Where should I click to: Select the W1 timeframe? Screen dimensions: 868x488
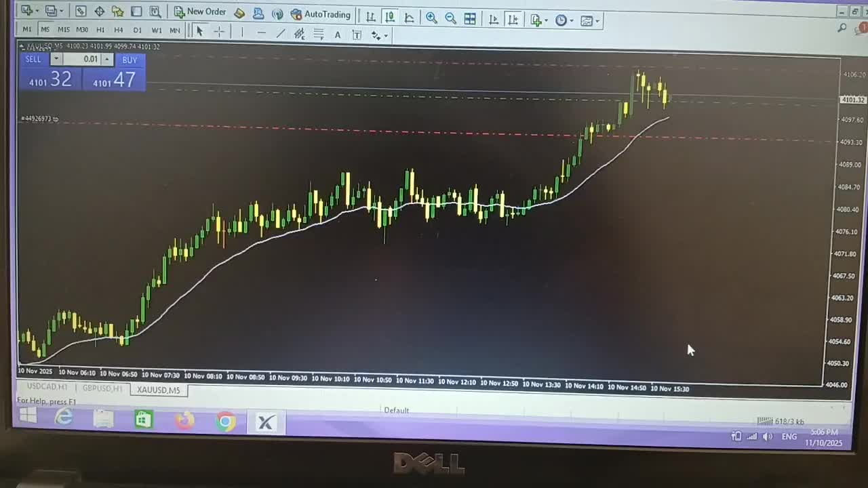click(x=157, y=30)
